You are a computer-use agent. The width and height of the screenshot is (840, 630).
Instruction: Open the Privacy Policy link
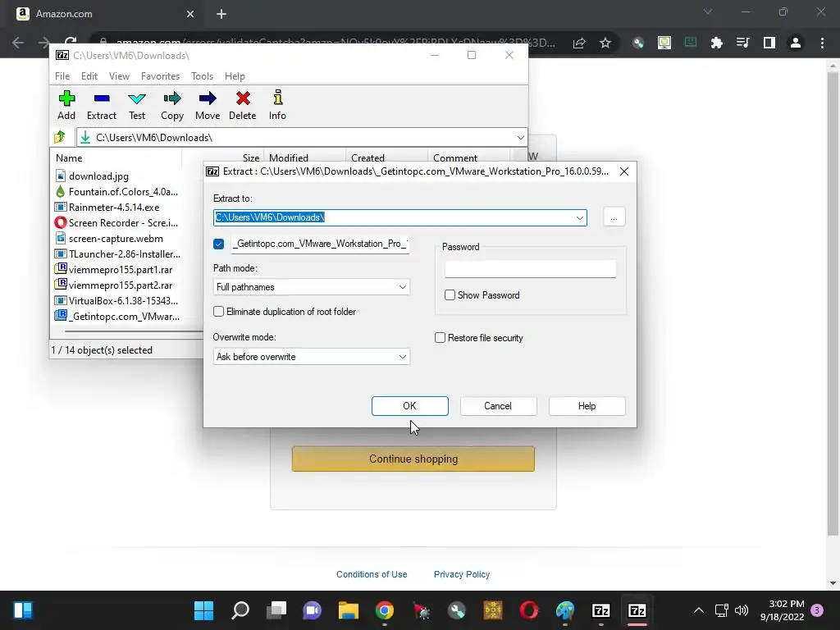tap(462, 574)
